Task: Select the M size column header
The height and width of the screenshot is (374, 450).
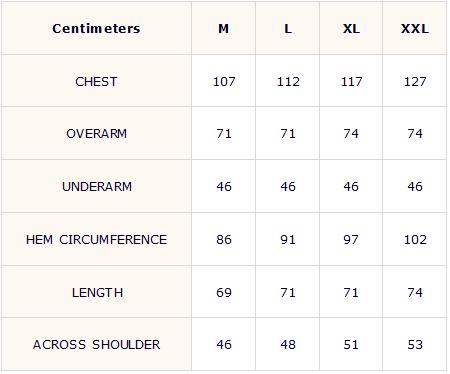Action: [224, 29]
